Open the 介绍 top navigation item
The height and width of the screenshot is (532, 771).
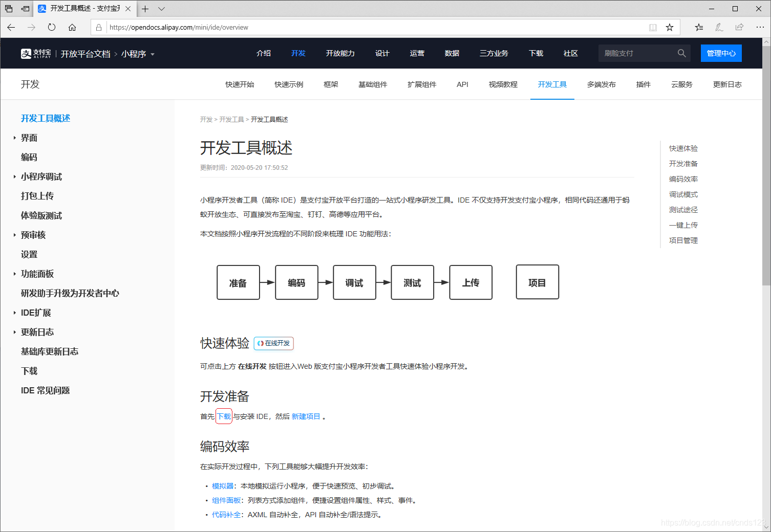[264, 53]
